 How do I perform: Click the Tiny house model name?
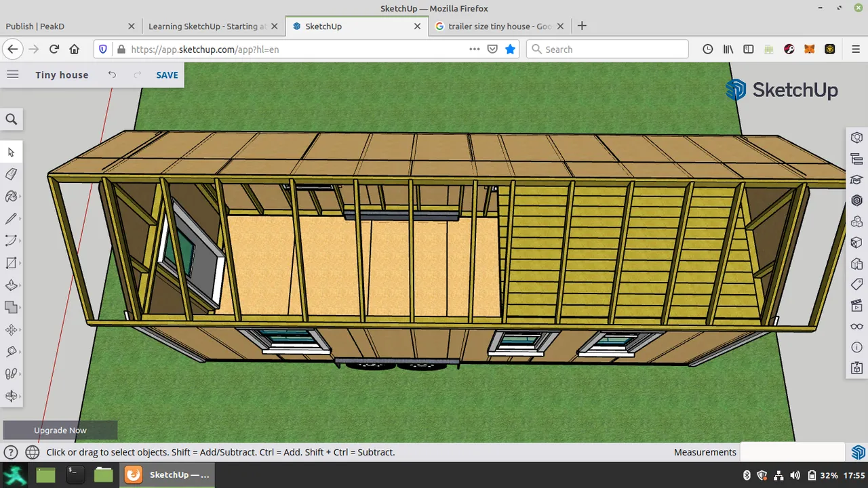pyautogui.click(x=62, y=75)
